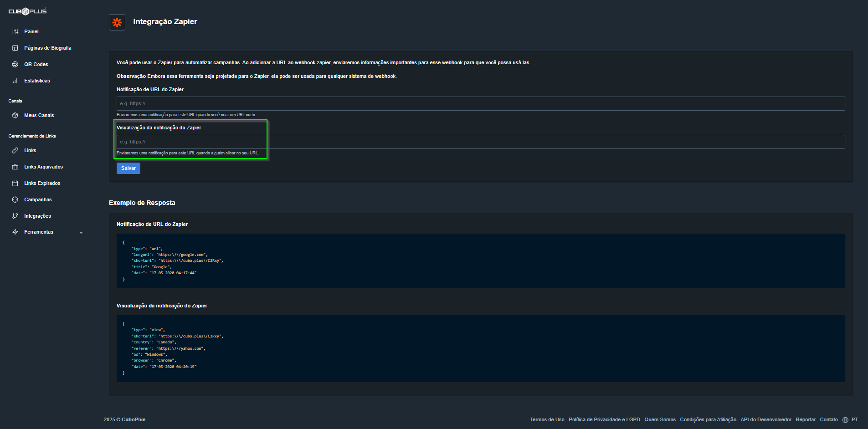Image resolution: width=868 pixels, height=429 pixels.
Task: Open Política de Privacidade e LGPD link
Action: point(604,420)
